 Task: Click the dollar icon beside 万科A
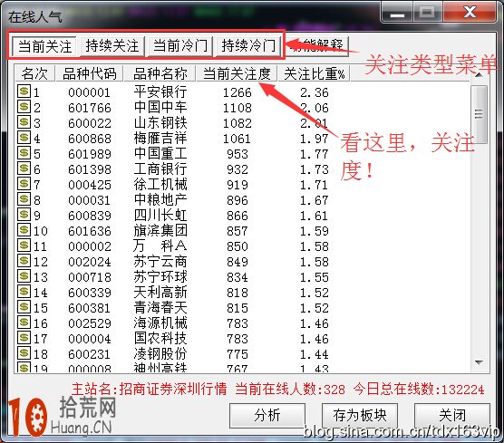[x=24, y=246]
